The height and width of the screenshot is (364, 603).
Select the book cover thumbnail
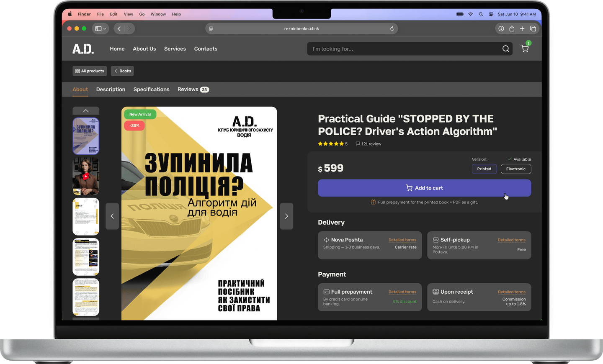(86, 136)
